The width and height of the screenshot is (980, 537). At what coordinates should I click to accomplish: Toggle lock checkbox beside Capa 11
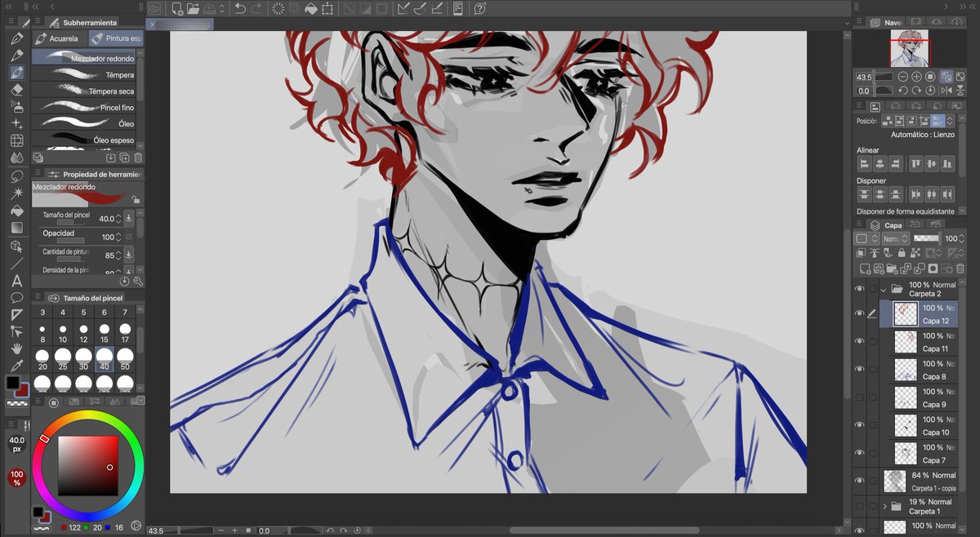tap(873, 341)
